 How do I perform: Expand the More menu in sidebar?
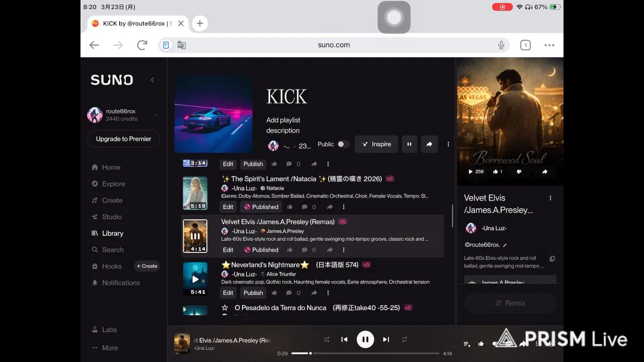105,348
